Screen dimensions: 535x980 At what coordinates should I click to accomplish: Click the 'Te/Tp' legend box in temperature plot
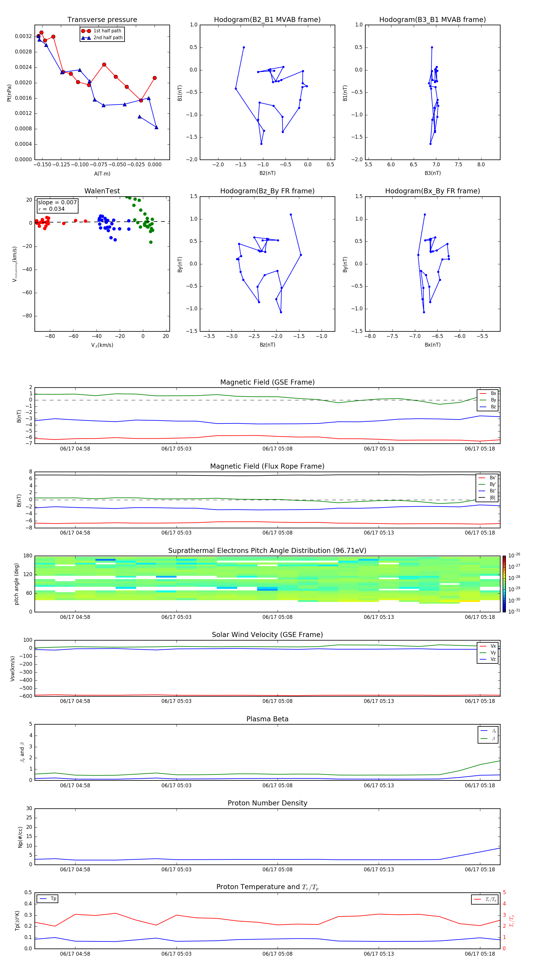485,899
